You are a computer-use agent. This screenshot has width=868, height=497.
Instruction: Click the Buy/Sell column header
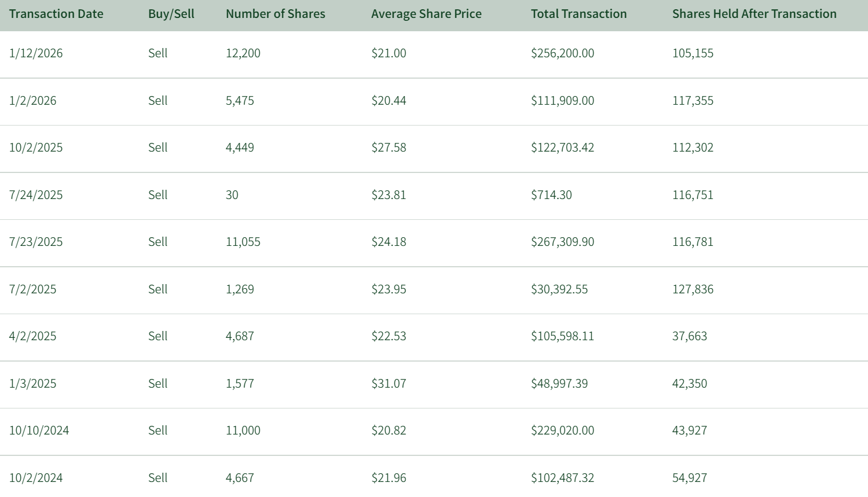pyautogui.click(x=171, y=14)
